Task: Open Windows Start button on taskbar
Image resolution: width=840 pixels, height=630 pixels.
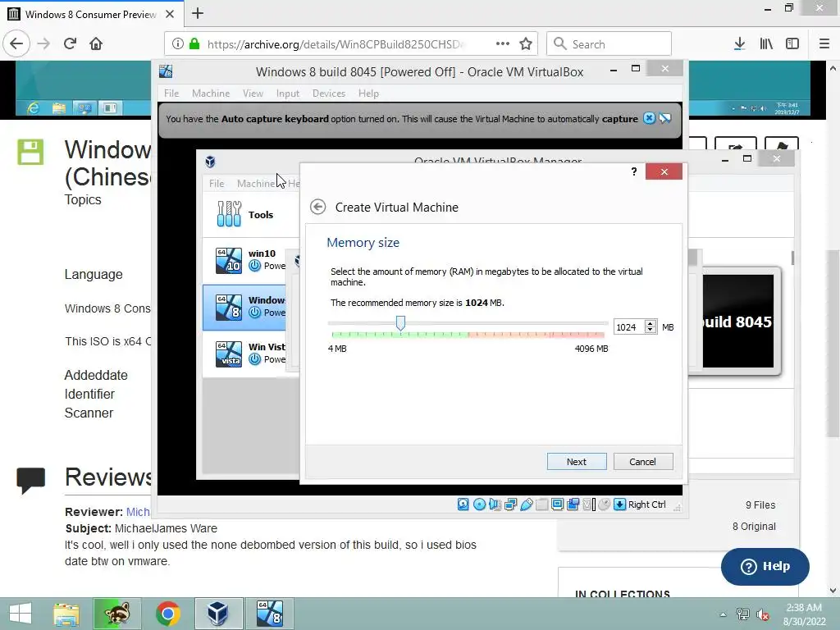Action: coord(21,614)
